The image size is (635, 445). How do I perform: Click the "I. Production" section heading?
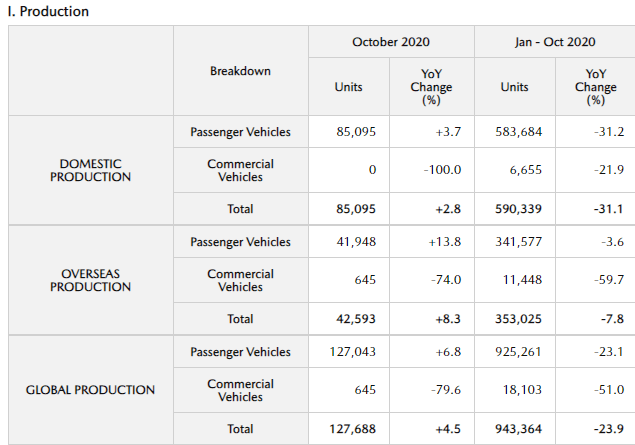coord(48,12)
